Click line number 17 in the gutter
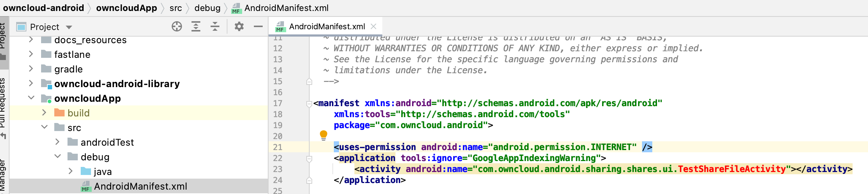The height and width of the screenshot is (194, 868). point(278,103)
